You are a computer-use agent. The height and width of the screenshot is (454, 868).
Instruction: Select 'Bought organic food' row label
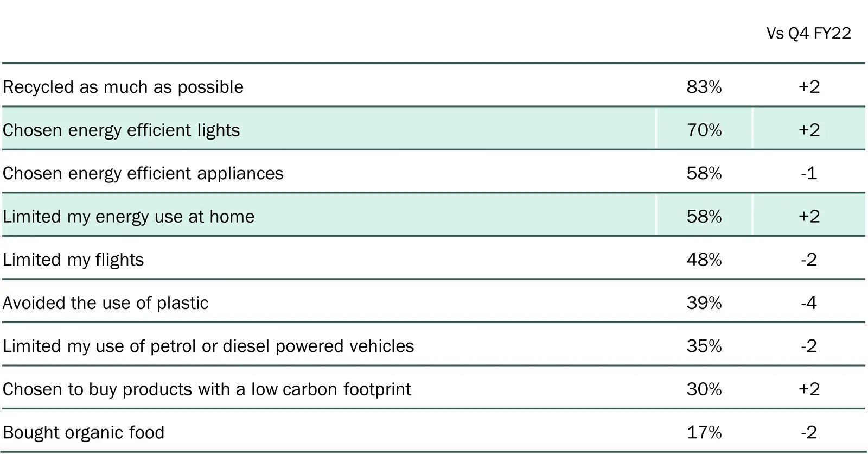coord(84,433)
